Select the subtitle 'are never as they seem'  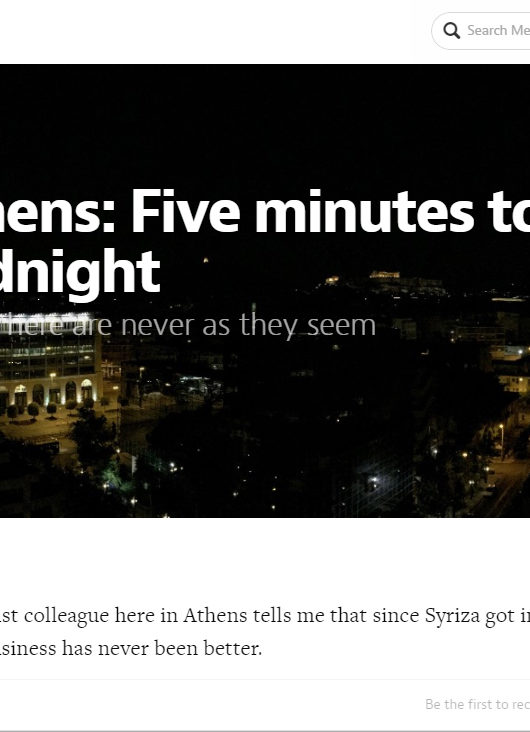[224, 325]
